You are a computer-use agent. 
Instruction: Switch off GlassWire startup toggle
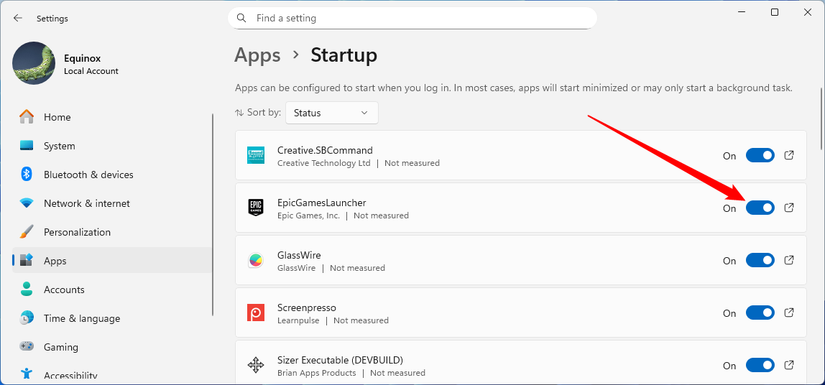point(760,260)
